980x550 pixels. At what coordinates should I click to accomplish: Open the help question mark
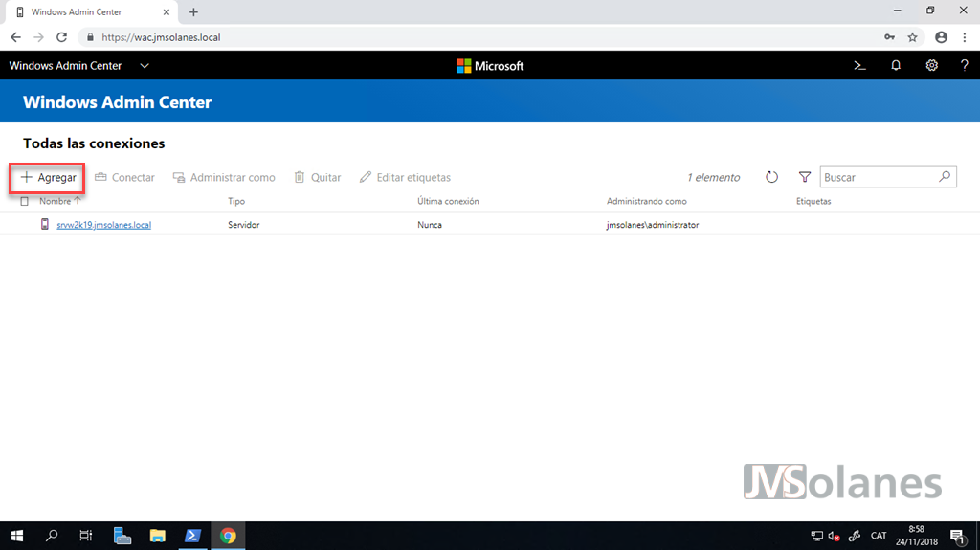click(965, 66)
